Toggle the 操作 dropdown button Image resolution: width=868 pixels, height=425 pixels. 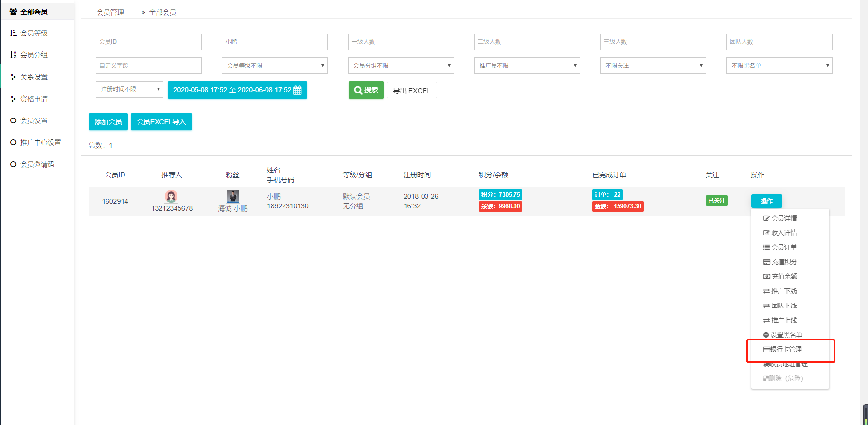coord(767,201)
